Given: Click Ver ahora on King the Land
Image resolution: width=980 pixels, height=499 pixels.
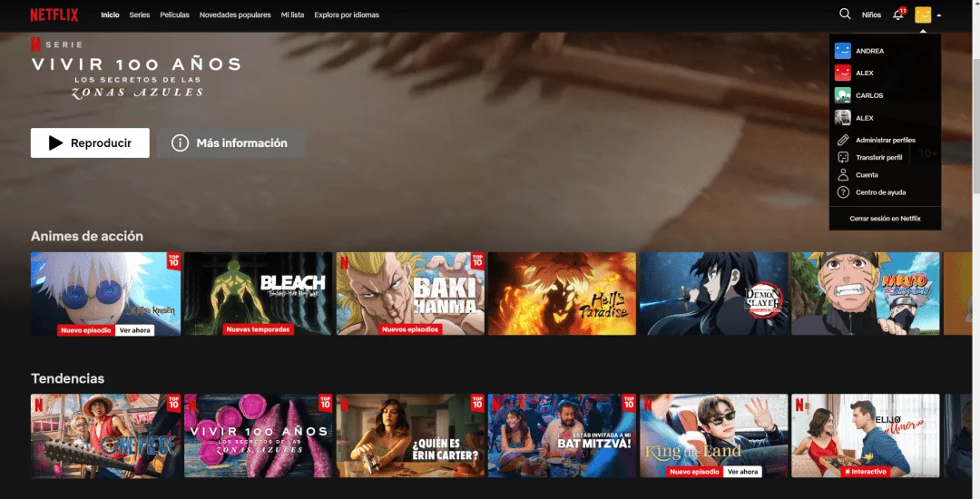Looking at the screenshot, I should [x=742, y=472].
